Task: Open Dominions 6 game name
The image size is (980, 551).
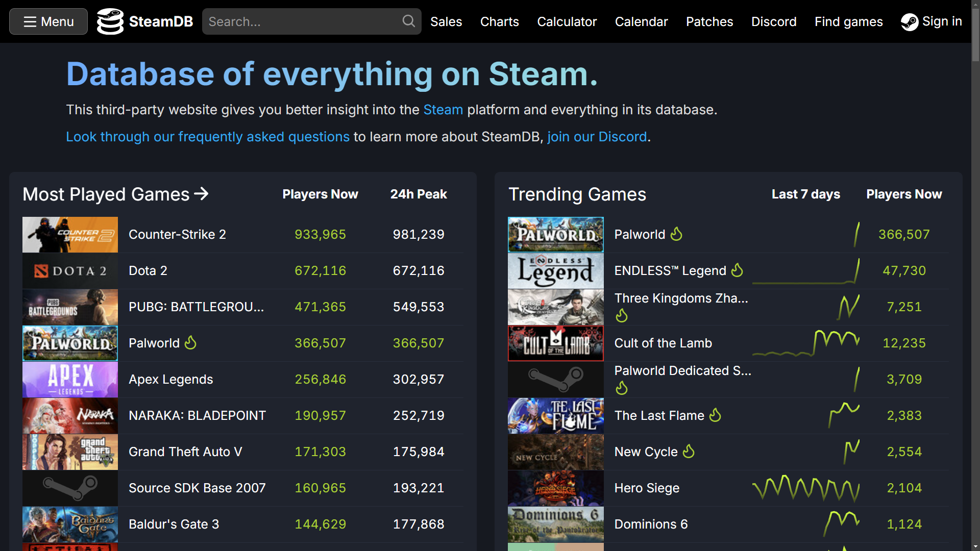Action: tap(651, 524)
